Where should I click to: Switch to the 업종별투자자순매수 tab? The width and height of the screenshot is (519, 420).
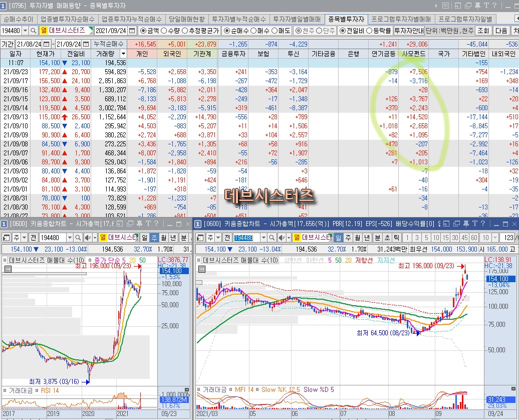(68, 19)
